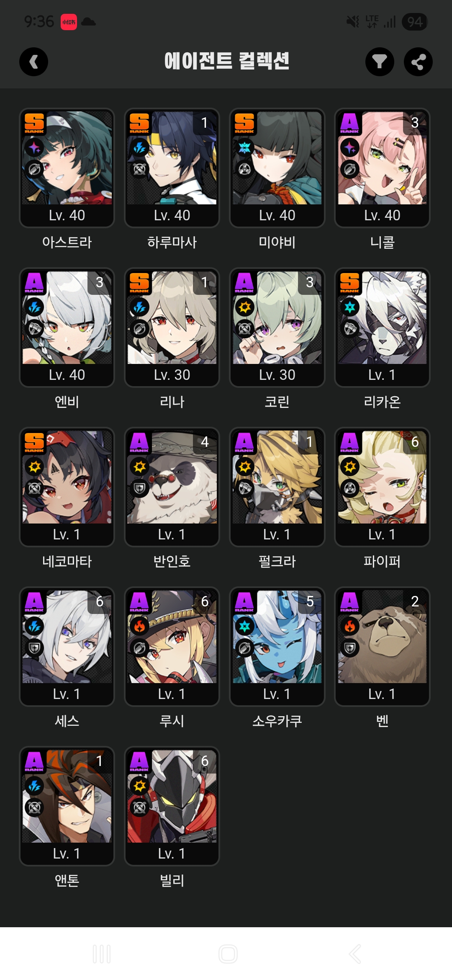Select the 반인호 panda agent card

(172, 487)
